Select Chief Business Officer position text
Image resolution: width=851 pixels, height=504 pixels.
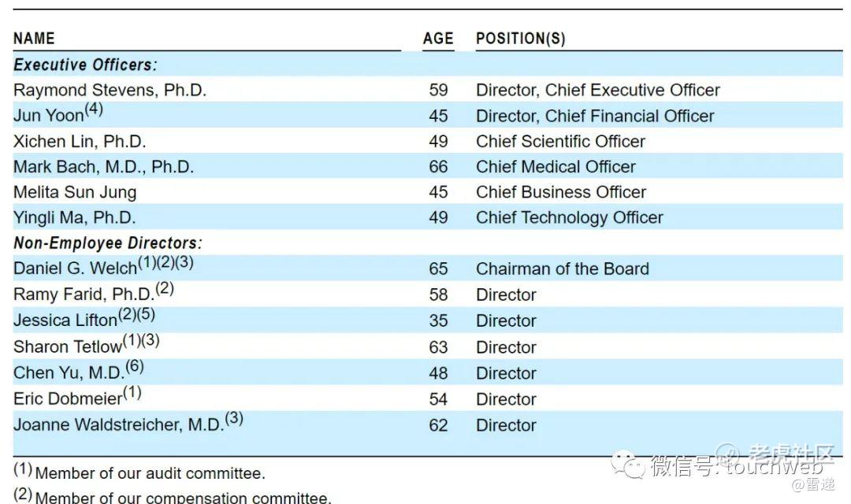pyautogui.click(x=560, y=192)
